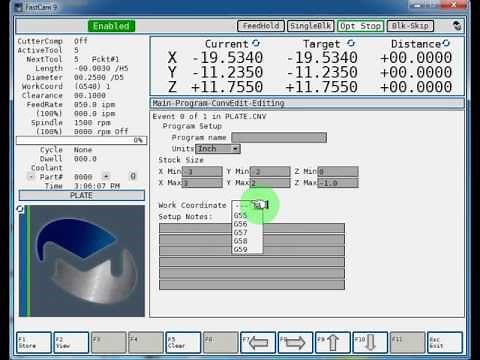Click the disabled F4 key
This screenshot has width=480, height=360.
(x=146, y=342)
